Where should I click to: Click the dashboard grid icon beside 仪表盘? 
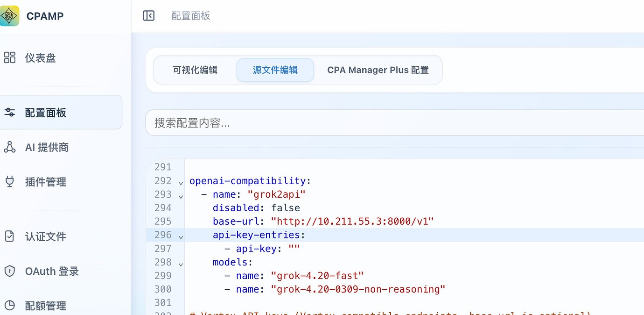pyautogui.click(x=9, y=57)
